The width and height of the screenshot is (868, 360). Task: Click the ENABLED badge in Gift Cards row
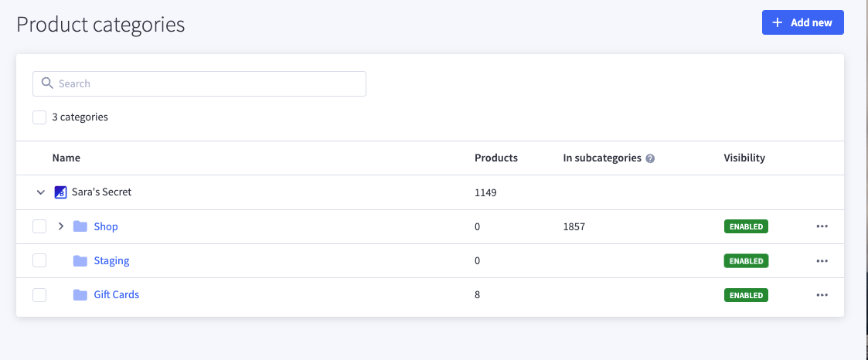(746, 295)
